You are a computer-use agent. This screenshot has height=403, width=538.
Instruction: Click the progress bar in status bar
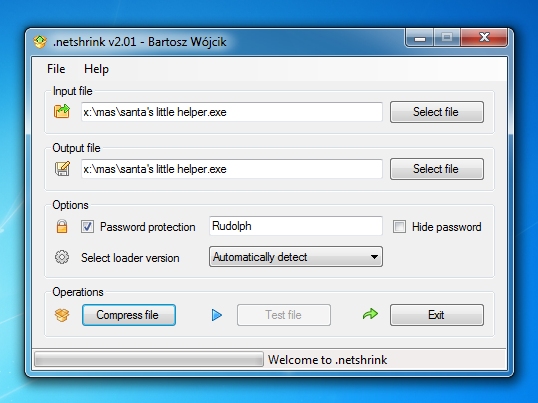[149, 359]
